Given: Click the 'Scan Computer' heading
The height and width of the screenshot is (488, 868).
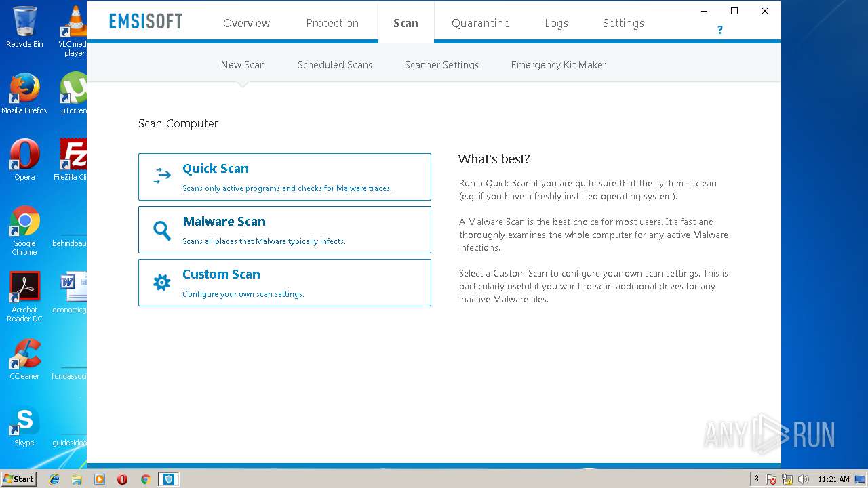Looking at the screenshot, I should (178, 123).
